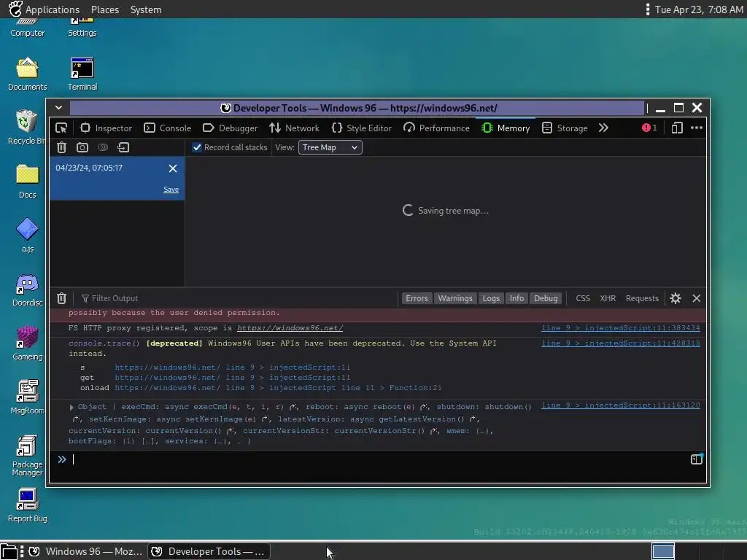Switch to the Console tab

click(168, 128)
